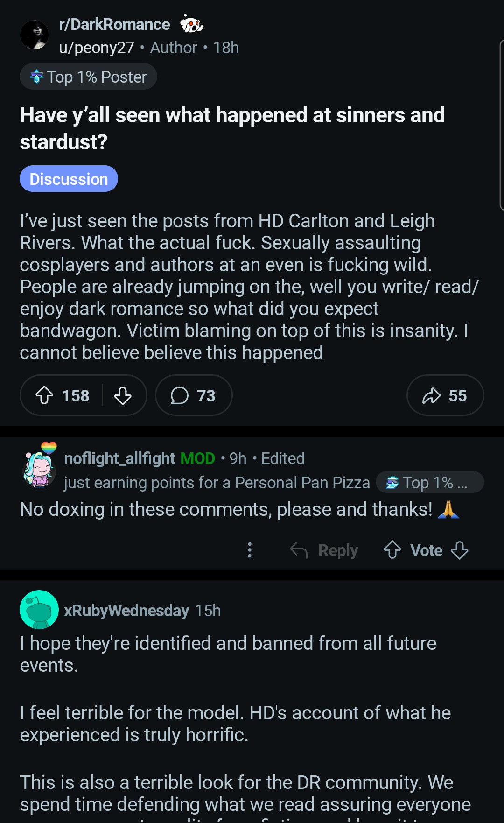Image resolution: width=504 pixels, height=823 pixels.
Task: Open xRubyWednesday's username link
Action: (126, 610)
